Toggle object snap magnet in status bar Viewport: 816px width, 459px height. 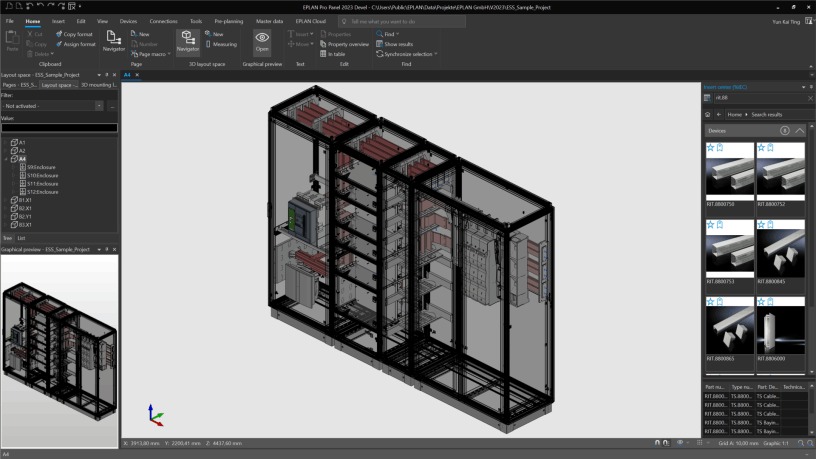click(657, 443)
